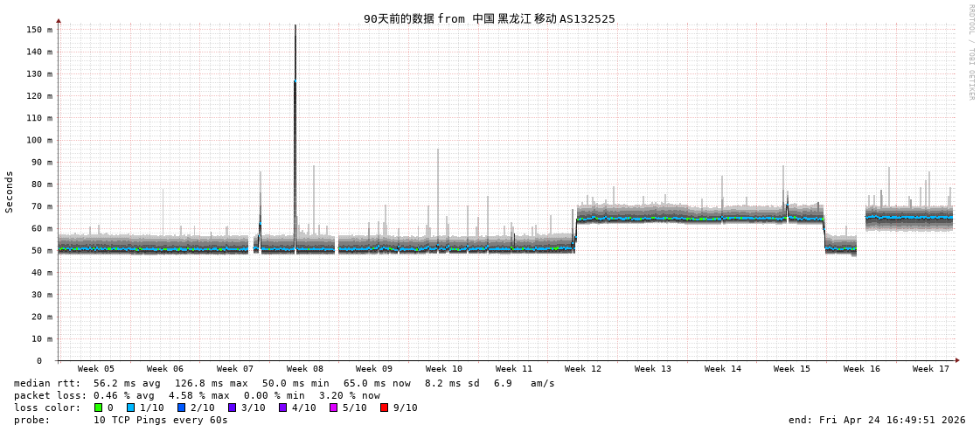Select the blue 2/10 loss color swatch
This screenshot has width=980, height=432.
coord(181,408)
